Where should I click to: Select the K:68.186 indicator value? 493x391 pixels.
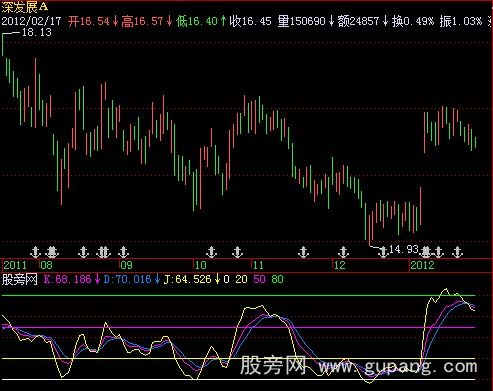(x=67, y=279)
